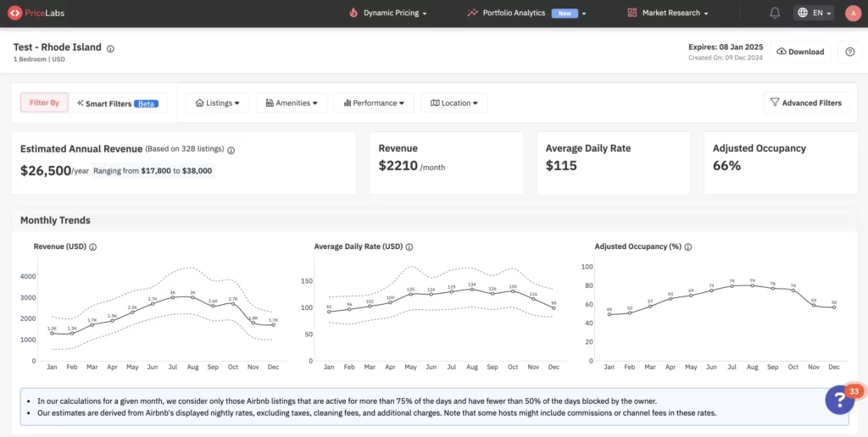Click the PriceLabs logo
The width and height of the screenshot is (868, 437).
39,14
